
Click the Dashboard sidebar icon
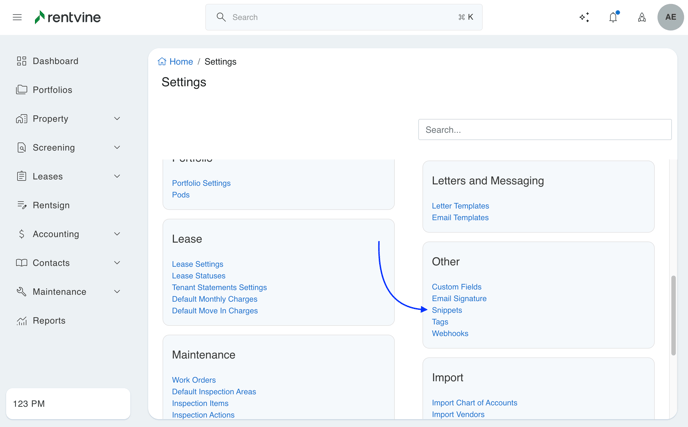[21, 61]
